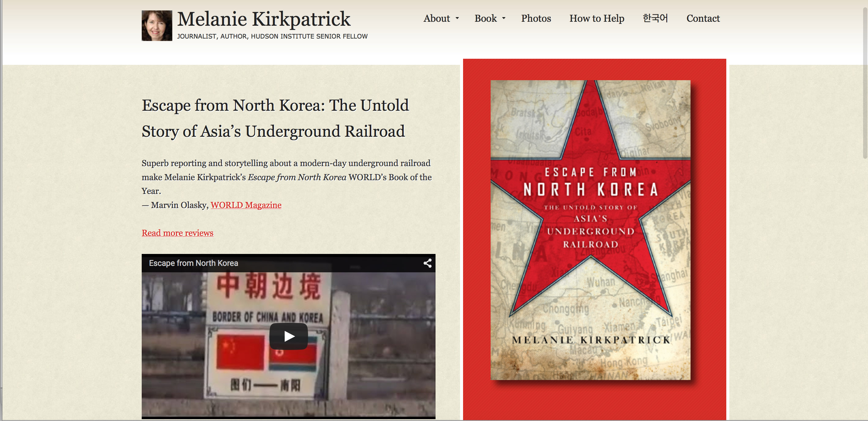Screen dimensions: 868x421
Task: Expand the Book menu arrow
Action: pyautogui.click(x=504, y=19)
